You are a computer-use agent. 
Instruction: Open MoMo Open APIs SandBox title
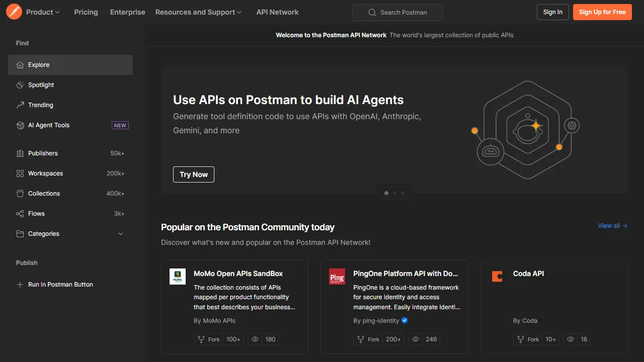point(238,274)
